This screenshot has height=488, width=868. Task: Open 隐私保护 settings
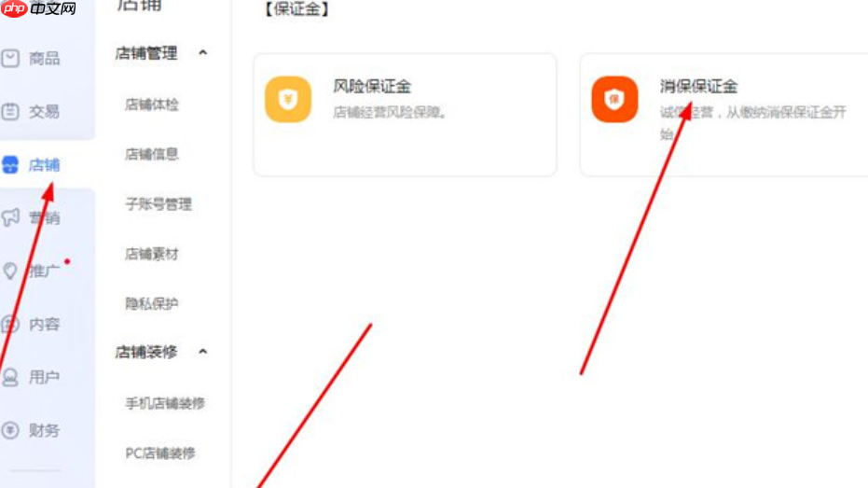152,303
